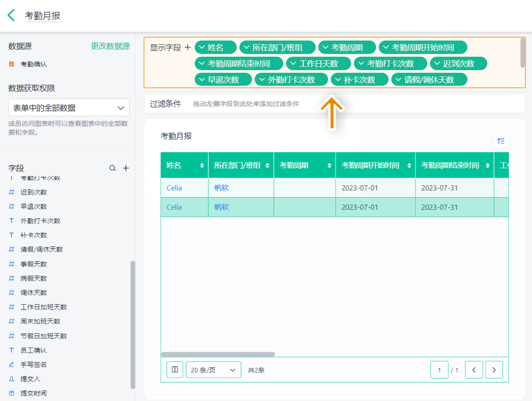Click the sort icon above the table
Viewport: 532px width, 401px height.
(501, 141)
